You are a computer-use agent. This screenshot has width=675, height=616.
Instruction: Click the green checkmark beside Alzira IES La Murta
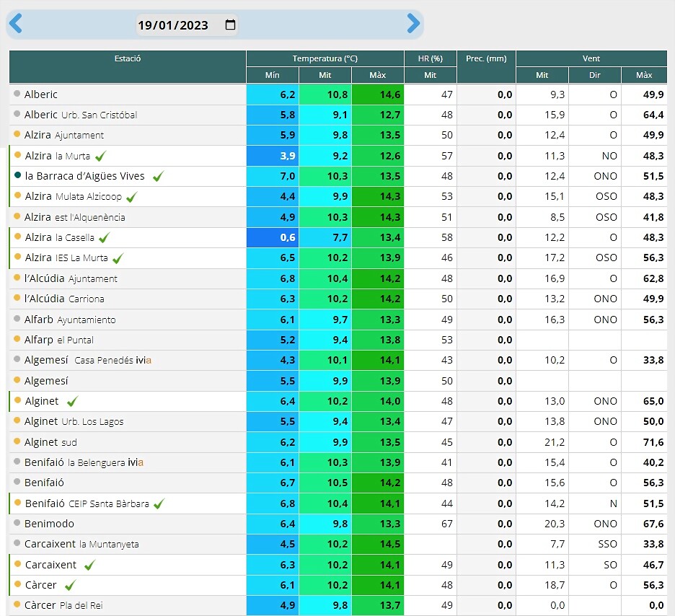118,258
